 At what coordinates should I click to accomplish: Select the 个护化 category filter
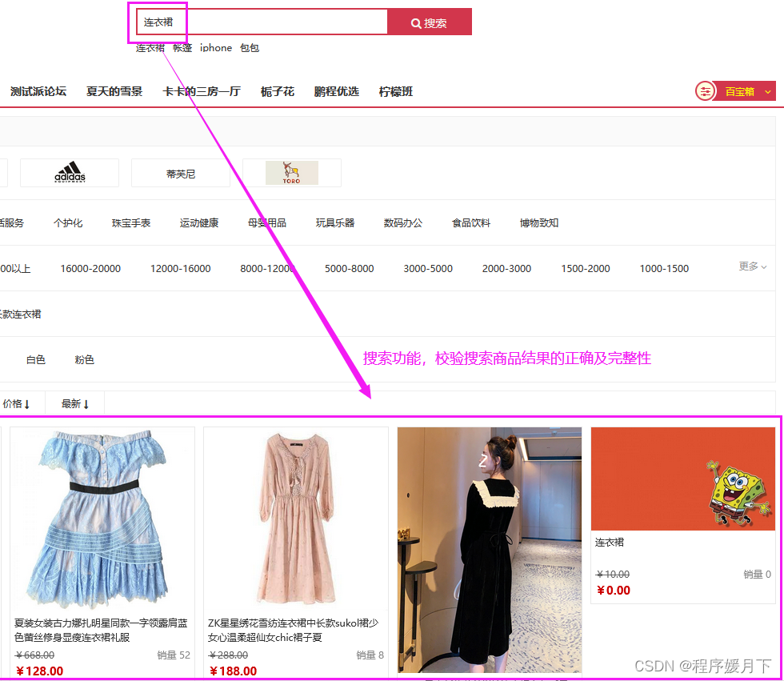68,223
